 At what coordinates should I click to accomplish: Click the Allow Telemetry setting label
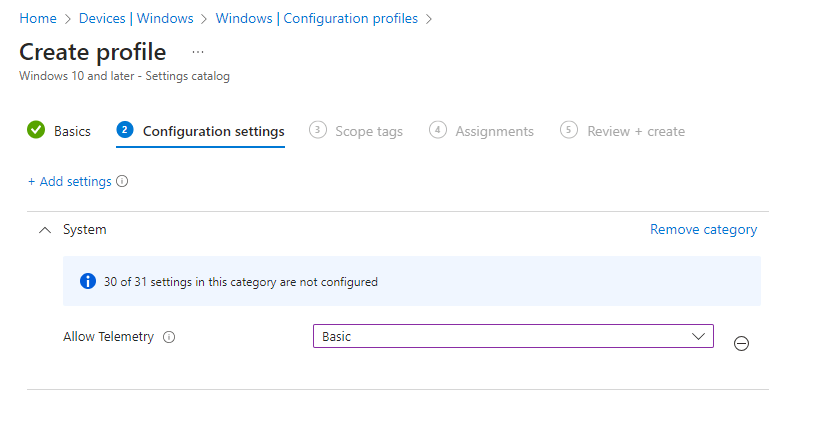(x=108, y=337)
